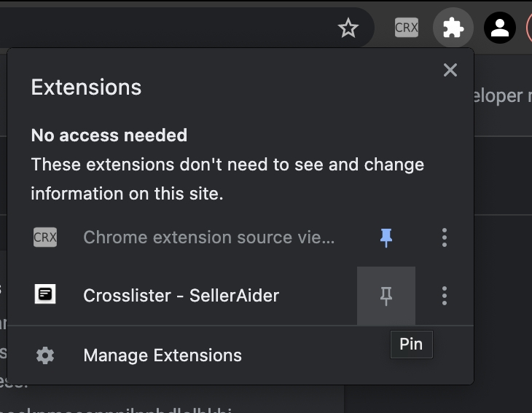The height and width of the screenshot is (413, 532).
Task: Open more actions for Crosslister - SellerAider
Action: [x=445, y=295]
